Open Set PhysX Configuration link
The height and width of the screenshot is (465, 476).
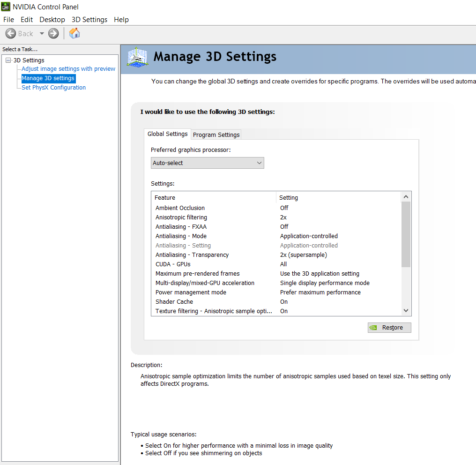[x=54, y=88]
